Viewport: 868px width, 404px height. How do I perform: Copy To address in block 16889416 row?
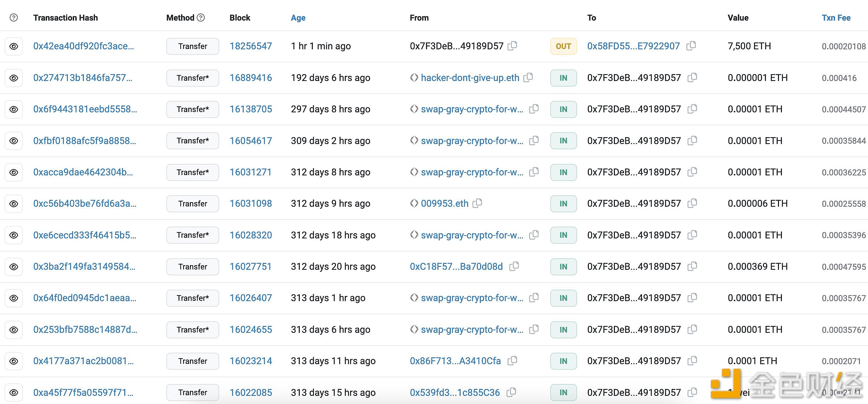pyautogui.click(x=692, y=77)
